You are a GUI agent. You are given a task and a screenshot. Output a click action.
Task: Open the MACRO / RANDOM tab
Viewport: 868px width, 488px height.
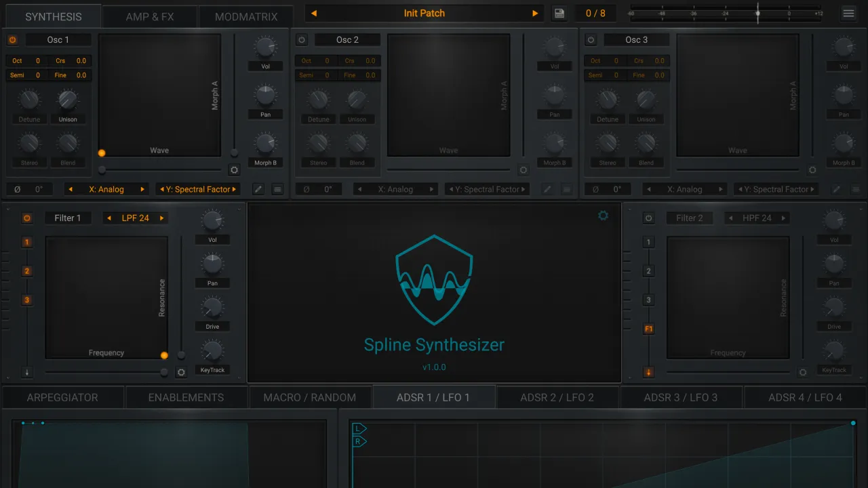point(310,397)
